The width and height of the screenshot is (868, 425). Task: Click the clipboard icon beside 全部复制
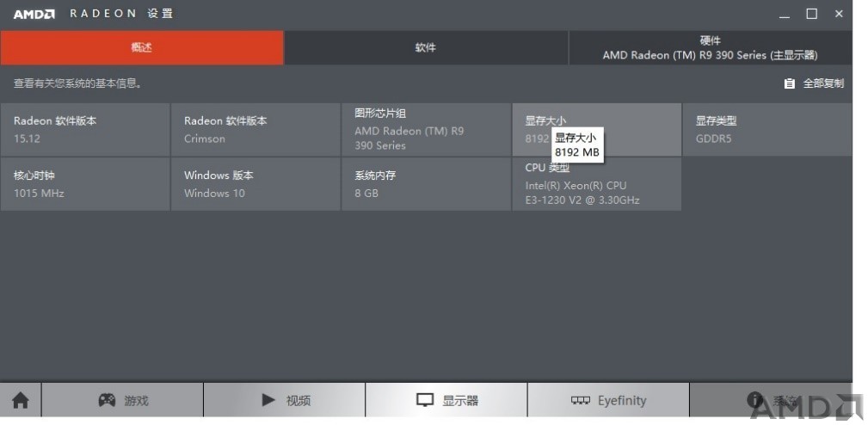click(x=790, y=83)
